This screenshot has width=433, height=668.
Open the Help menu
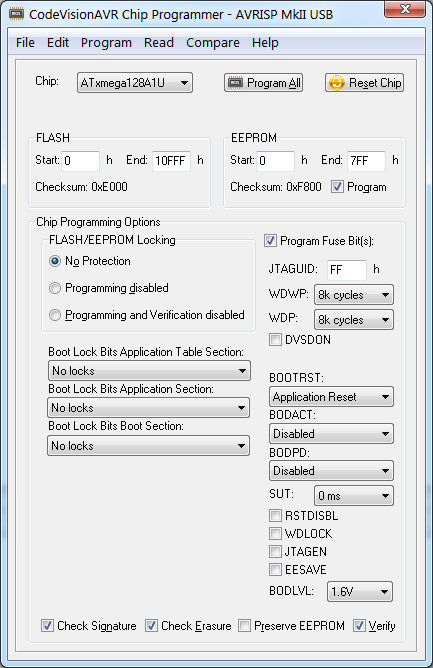[x=265, y=43]
